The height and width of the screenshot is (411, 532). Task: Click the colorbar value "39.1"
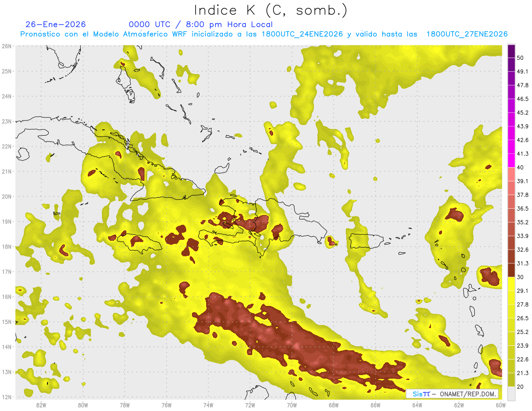click(522, 181)
